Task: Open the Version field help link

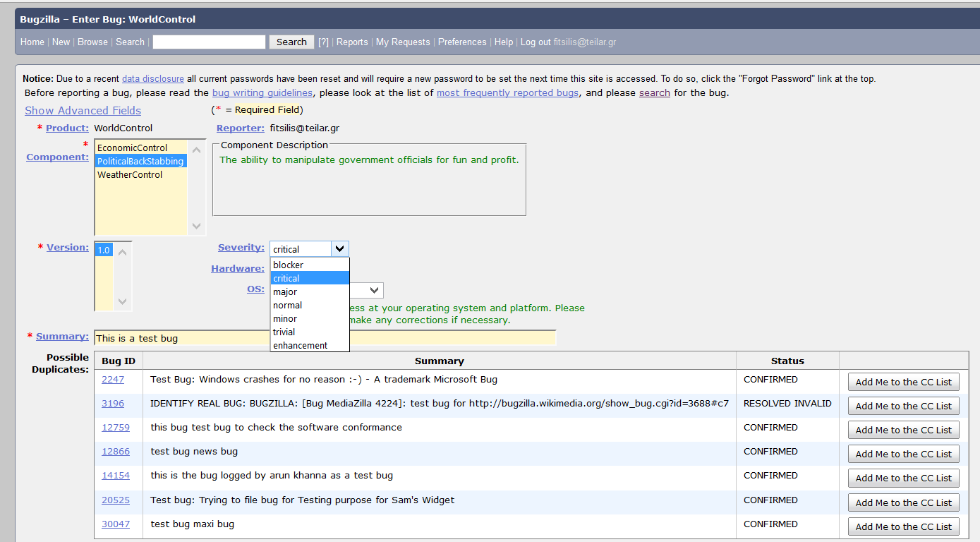Action: pos(68,248)
